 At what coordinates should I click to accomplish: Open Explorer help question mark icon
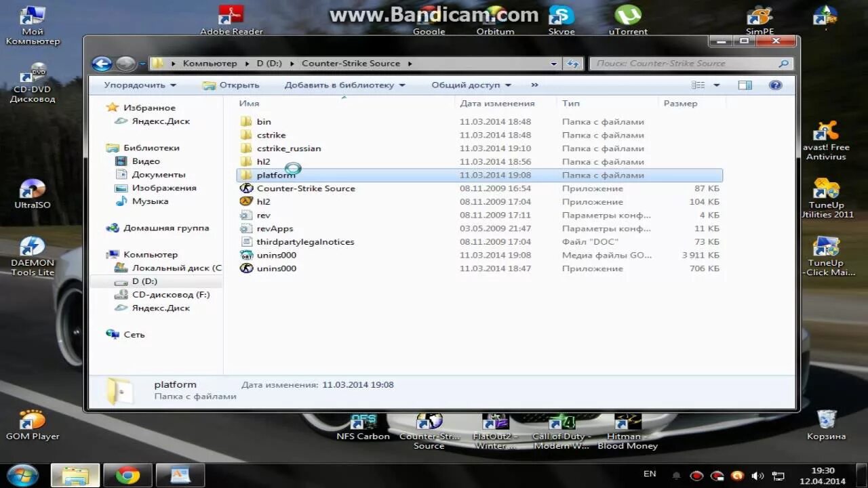click(776, 85)
